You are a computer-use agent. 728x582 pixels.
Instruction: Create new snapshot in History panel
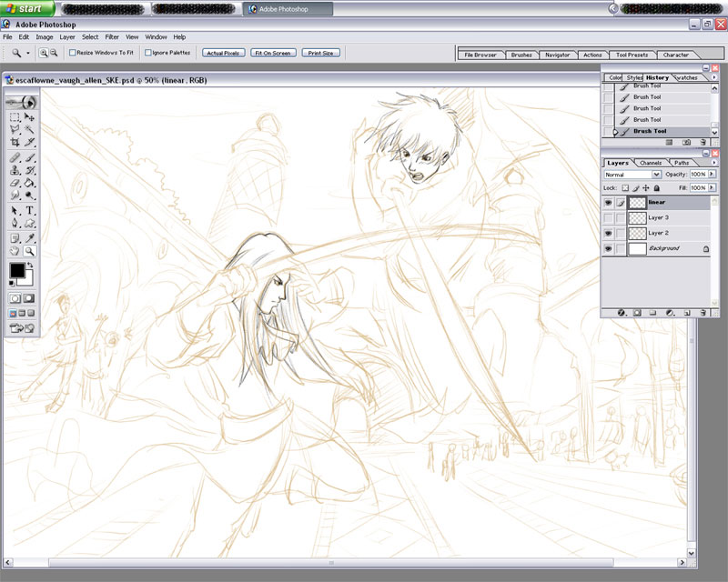click(x=687, y=142)
